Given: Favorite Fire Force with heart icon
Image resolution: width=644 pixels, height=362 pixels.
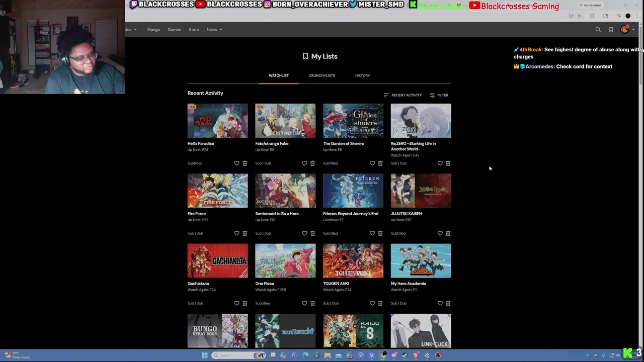Looking at the screenshot, I should click(237, 233).
